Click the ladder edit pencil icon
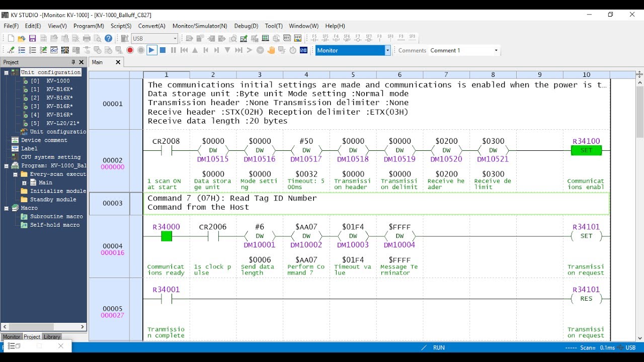Screen dimensions: 644x362 [11, 50]
